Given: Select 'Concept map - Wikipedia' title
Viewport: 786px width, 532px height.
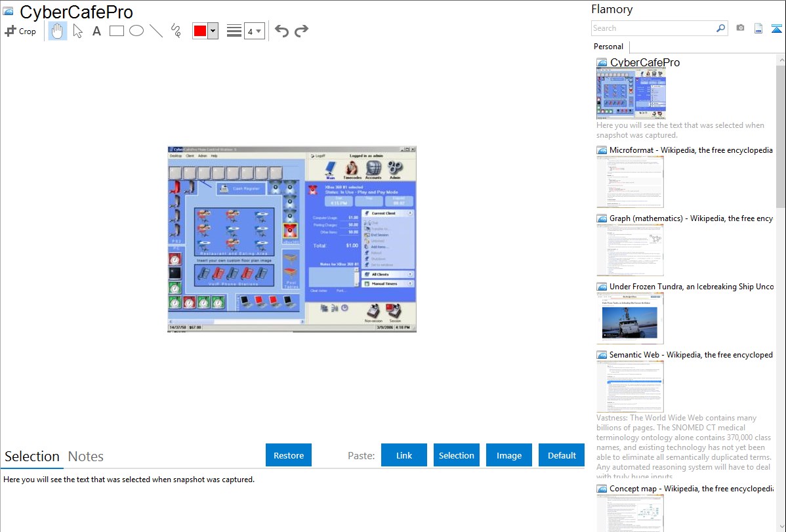Looking at the screenshot, I should (x=691, y=489).
